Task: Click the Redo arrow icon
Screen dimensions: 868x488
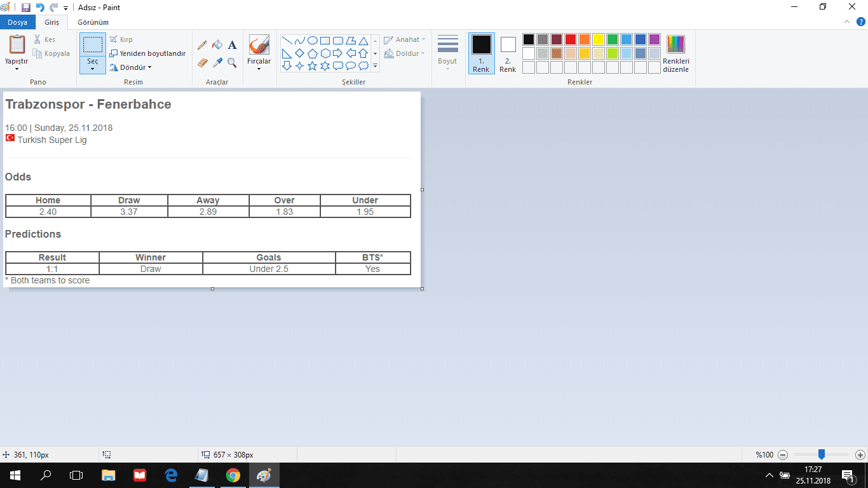Action: pyautogui.click(x=53, y=8)
